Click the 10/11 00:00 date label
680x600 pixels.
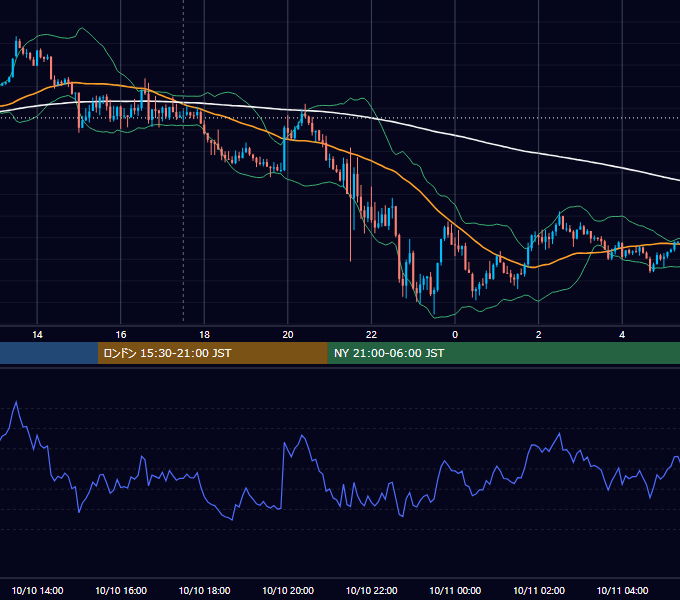point(455,590)
